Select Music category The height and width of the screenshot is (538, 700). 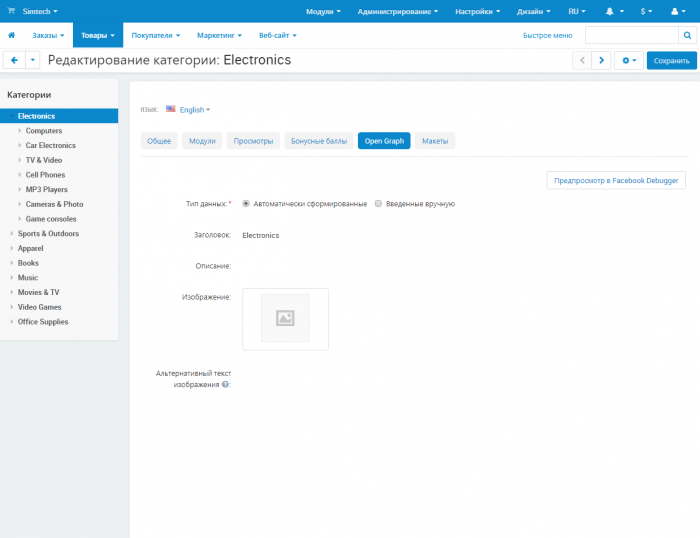[28, 277]
